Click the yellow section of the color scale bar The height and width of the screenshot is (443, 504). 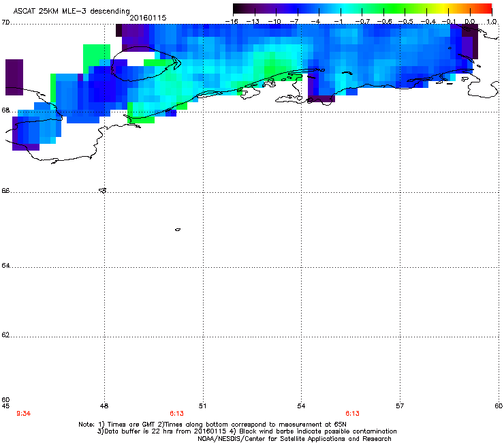(445, 9)
